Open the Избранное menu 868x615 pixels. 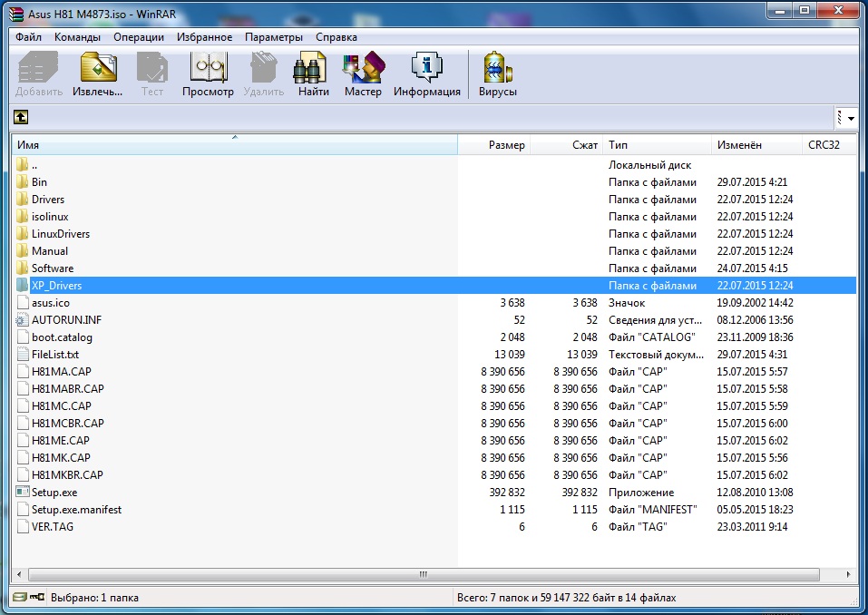tap(204, 37)
